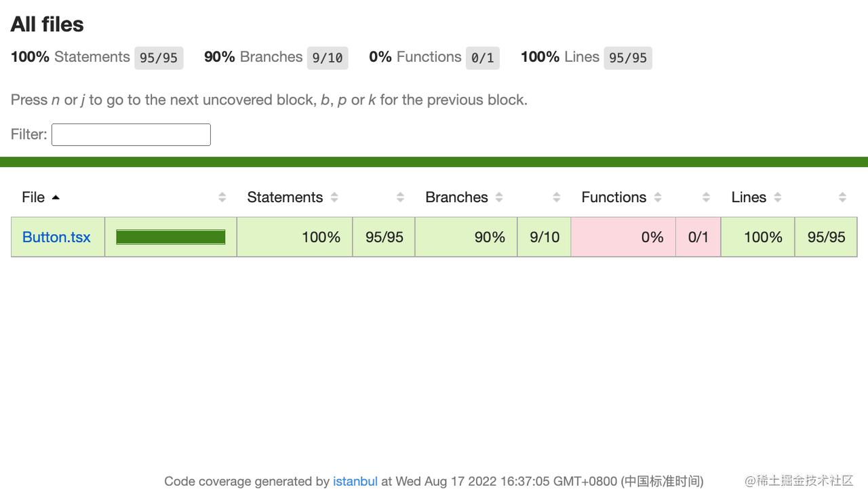Click the sort icon beside Functions header
This screenshot has width=868, height=502.
click(658, 197)
